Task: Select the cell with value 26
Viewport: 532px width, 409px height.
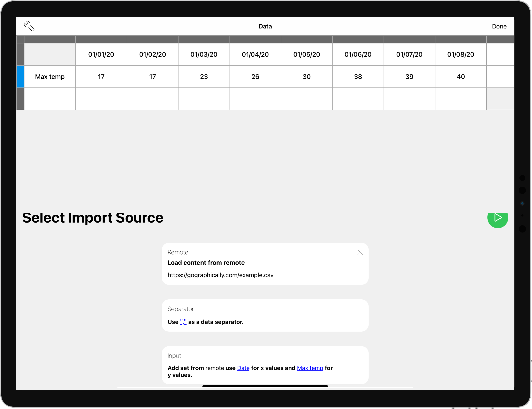Action: click(x=255, y=76)
